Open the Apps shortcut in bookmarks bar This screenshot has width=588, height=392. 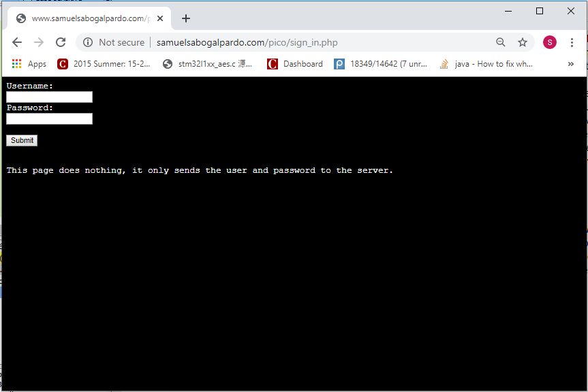[x=29, y=64]
